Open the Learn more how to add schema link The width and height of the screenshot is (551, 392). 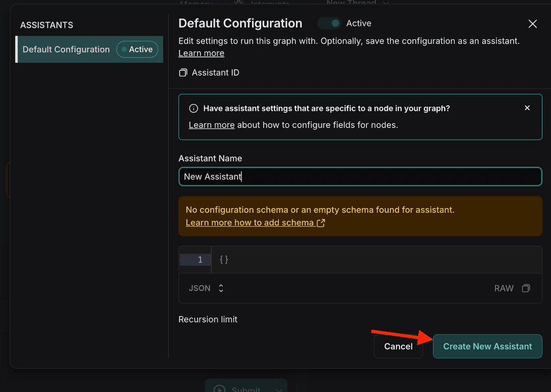[251, 222]
